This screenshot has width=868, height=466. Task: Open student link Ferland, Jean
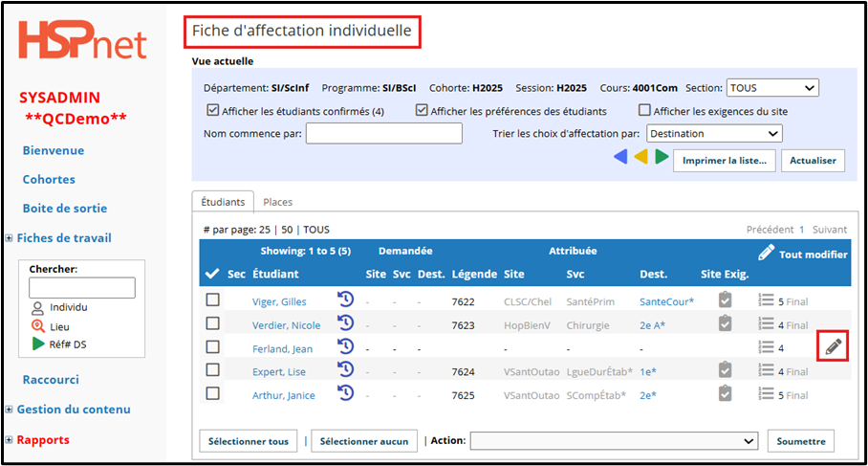click(282, 349)
